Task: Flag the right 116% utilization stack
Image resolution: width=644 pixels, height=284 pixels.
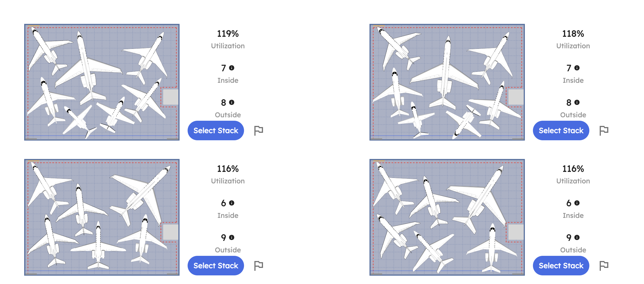Action: pyautogui.click(x=604, y=265)
